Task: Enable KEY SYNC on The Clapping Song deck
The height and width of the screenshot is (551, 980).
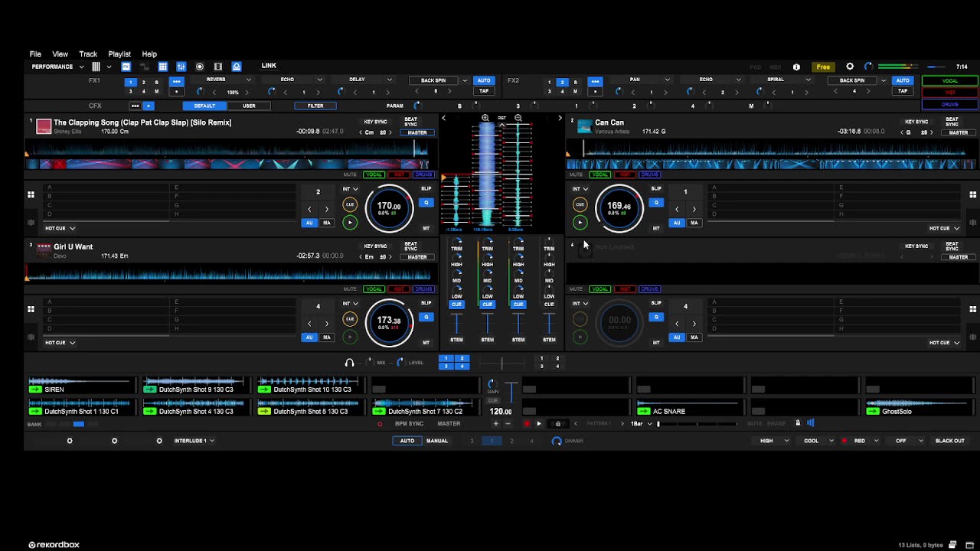Action: (x=375, y=122)
